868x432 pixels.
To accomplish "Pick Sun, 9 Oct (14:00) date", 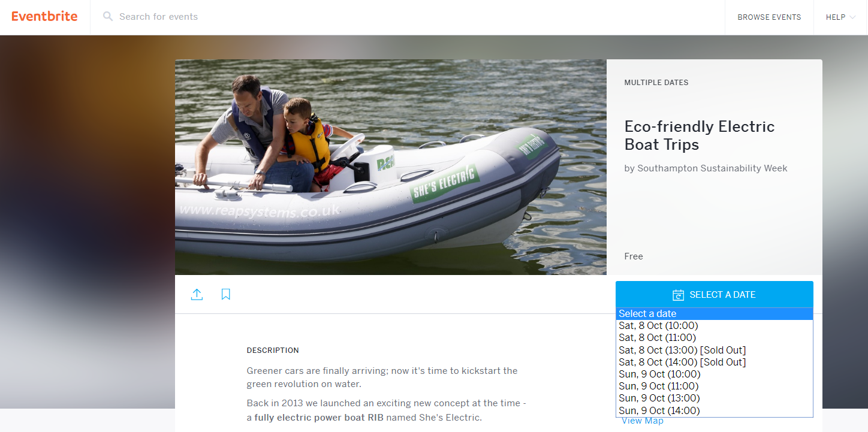I will coord(715,410).
